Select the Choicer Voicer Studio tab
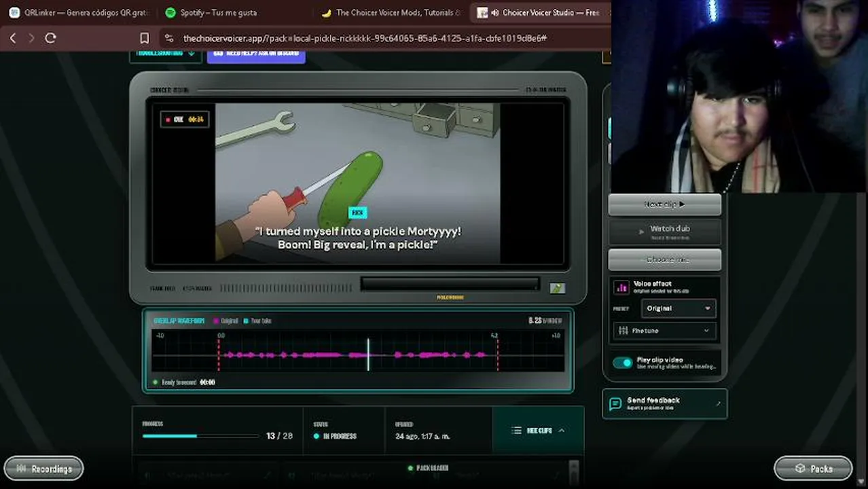Screen dimensions: 868x489 click(540, 12)
